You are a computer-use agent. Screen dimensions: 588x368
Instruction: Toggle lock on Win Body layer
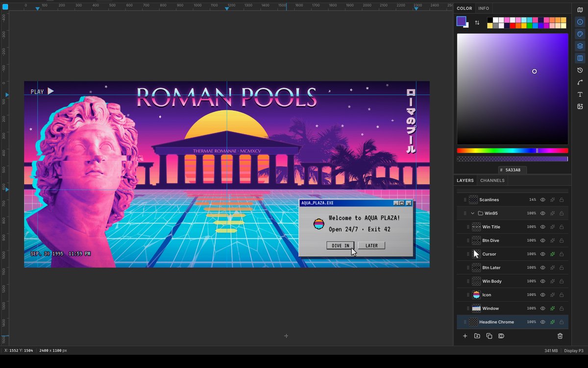[562, 281]
